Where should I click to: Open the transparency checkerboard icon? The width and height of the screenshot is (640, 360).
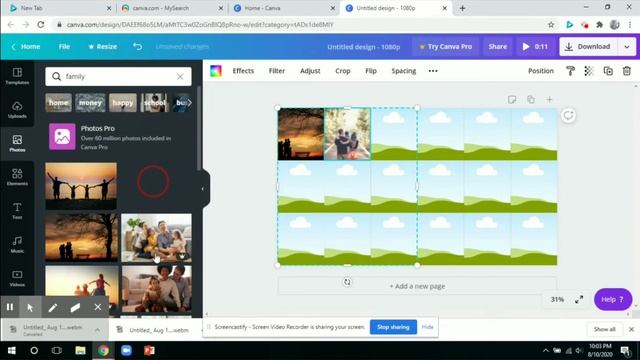point(589,71)
